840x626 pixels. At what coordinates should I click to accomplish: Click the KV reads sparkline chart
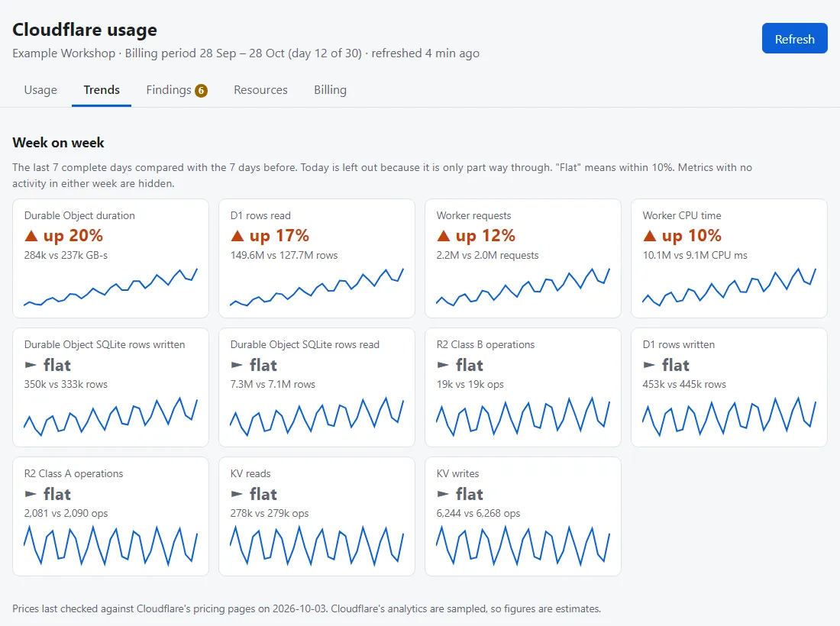317,545
